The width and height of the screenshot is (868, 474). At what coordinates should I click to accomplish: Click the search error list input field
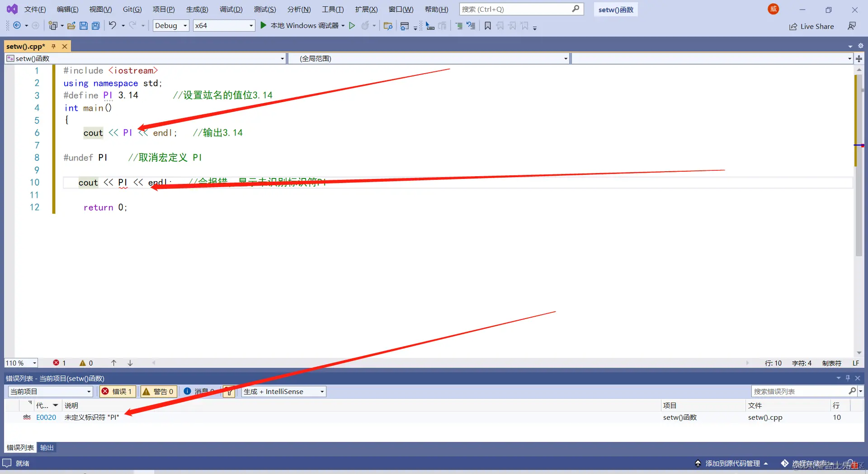coord(800,391)
